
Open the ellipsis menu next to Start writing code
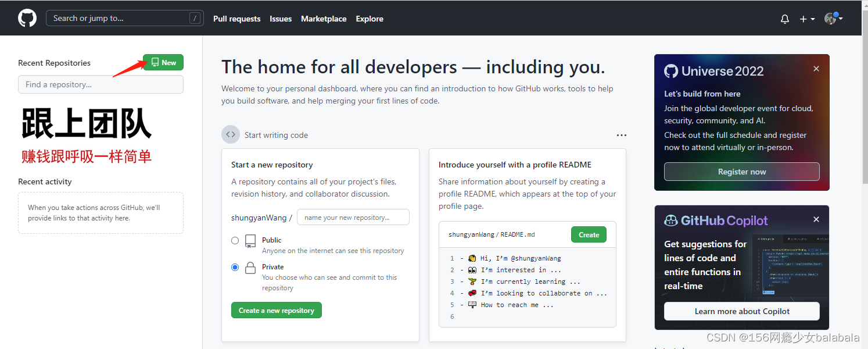pyautogui.click(x=621, y=134)
